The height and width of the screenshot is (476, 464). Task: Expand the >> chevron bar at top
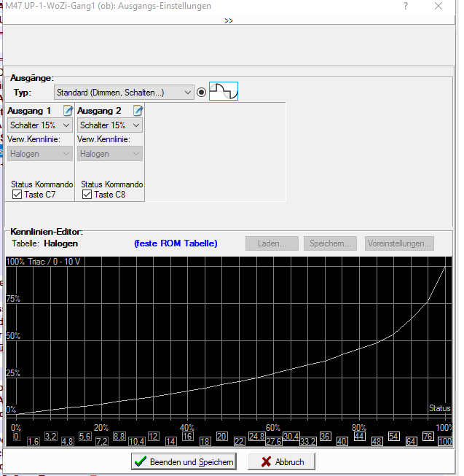point(228,20)
